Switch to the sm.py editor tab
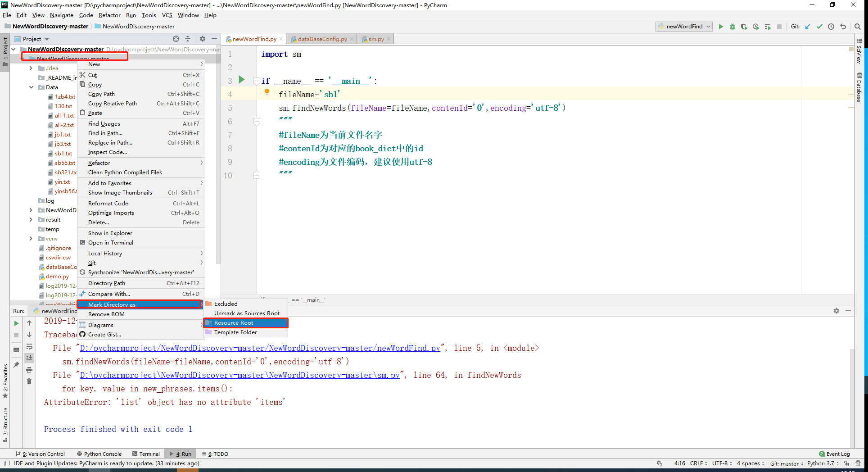The width and height of the screenshot is (868, 472). click(x=376, y=39)
